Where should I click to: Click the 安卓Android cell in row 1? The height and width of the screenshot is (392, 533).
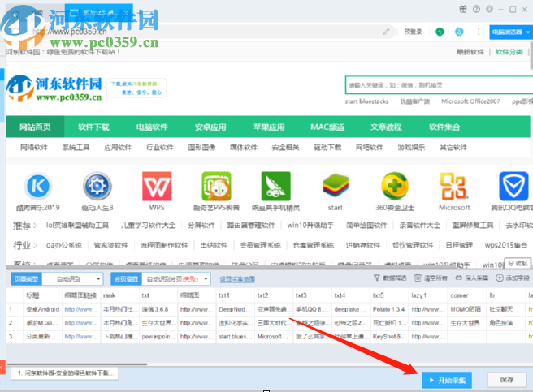click(43, 309)
